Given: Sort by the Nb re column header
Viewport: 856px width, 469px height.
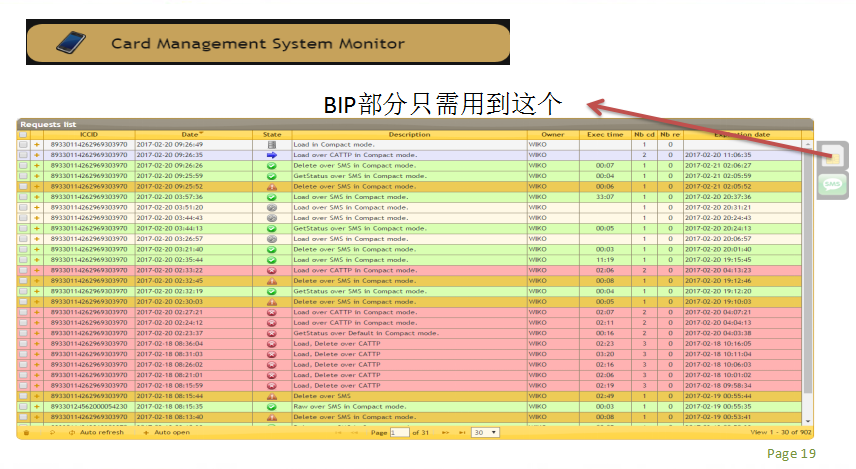Looking at the screenshot, I should tap(670, 134).
